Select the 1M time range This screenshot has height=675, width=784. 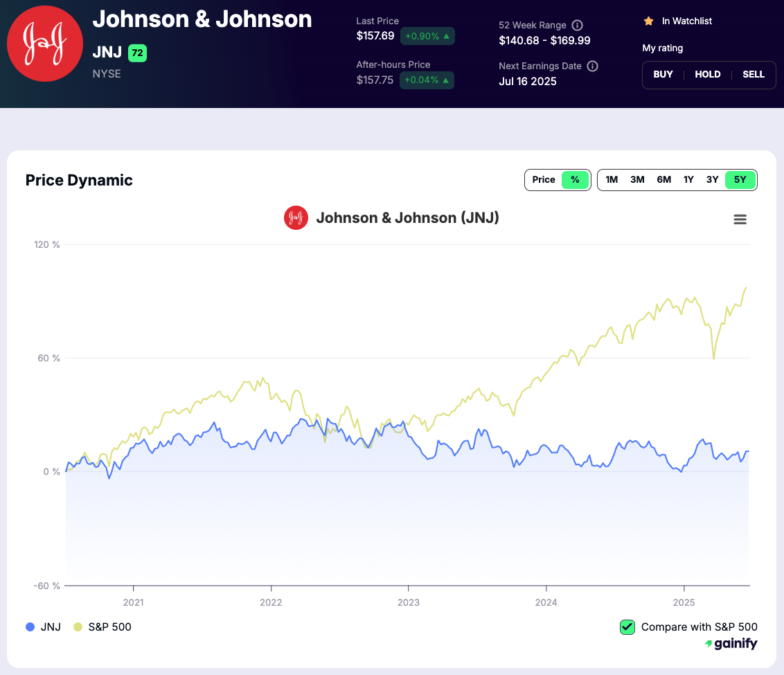612,180
